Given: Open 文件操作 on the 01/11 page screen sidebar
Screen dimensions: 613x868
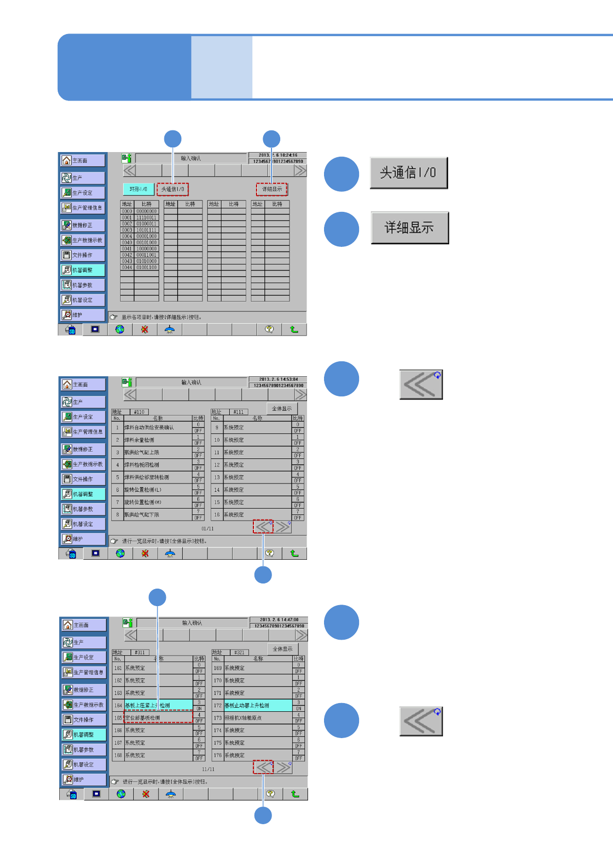Looking at the screenshot, I should 83,479.
